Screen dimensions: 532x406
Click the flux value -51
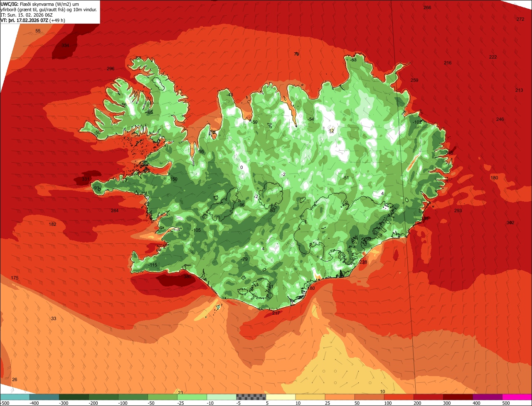tap(345, 178)
